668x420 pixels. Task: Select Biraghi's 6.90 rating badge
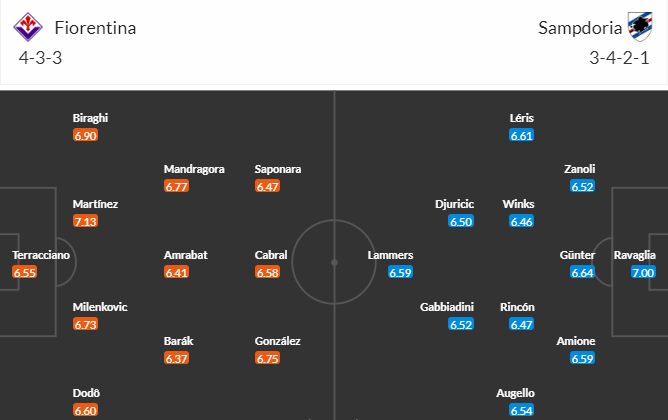coord(85,135)
